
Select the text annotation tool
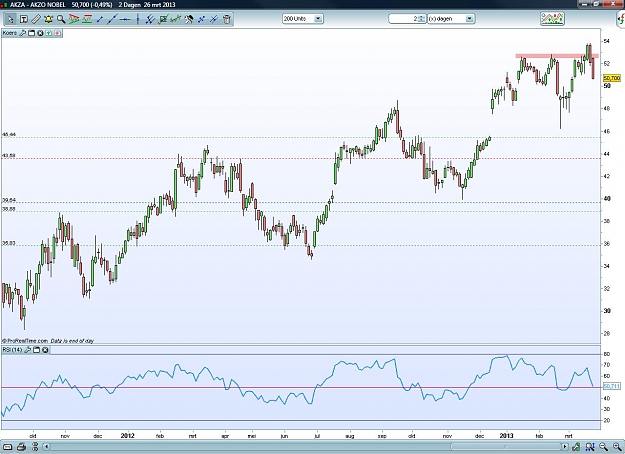click(x=24, y=19)
